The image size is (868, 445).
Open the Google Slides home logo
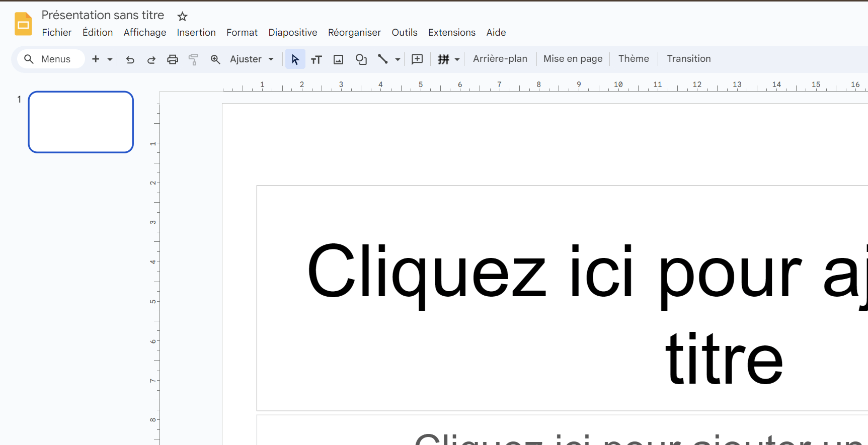point(23,24)
